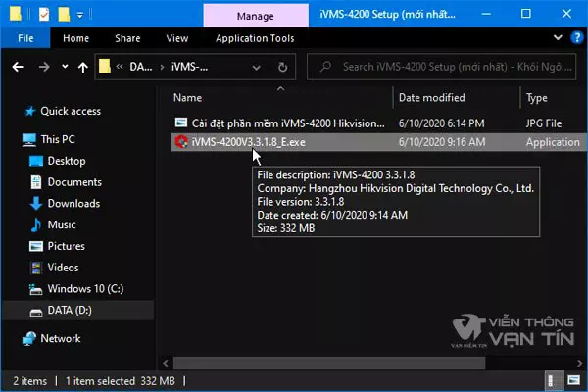Open the Desktop folder in sidebar

pos(67,161)
